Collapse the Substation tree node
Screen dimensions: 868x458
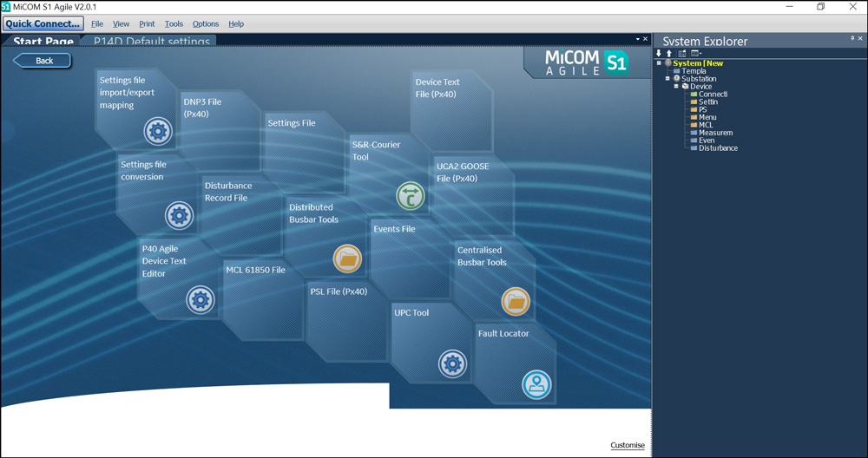(667, 79)
